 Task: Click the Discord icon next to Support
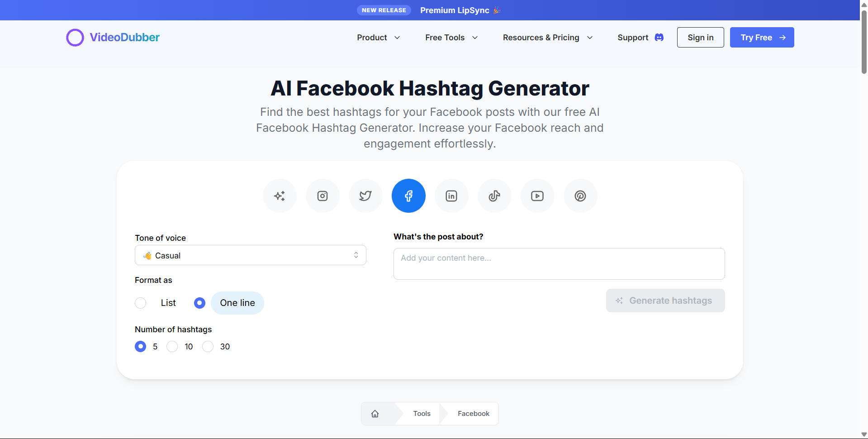click(659, 38)
